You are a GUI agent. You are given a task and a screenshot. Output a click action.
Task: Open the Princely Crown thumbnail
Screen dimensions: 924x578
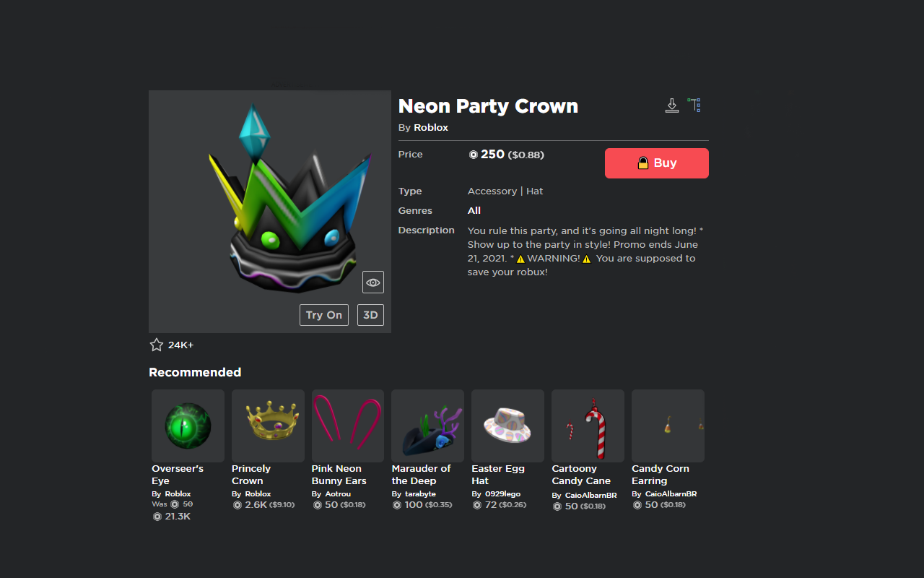tap(268, 426)
